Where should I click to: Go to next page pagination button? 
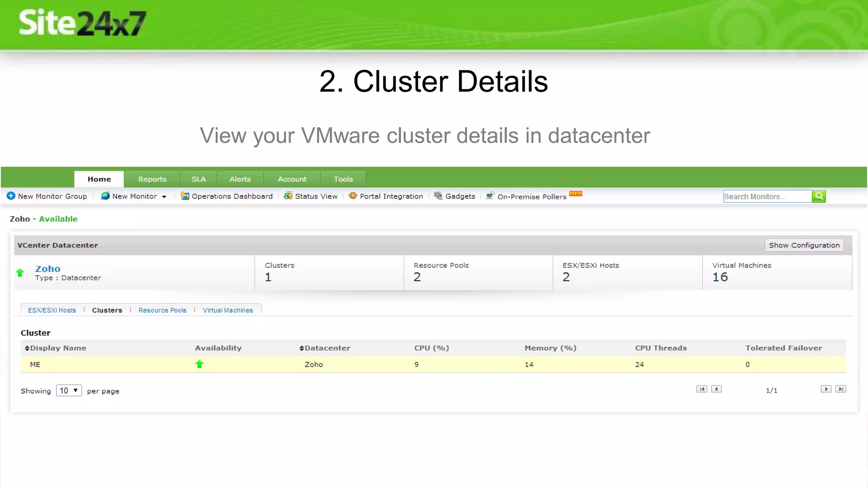click(826, 389)
